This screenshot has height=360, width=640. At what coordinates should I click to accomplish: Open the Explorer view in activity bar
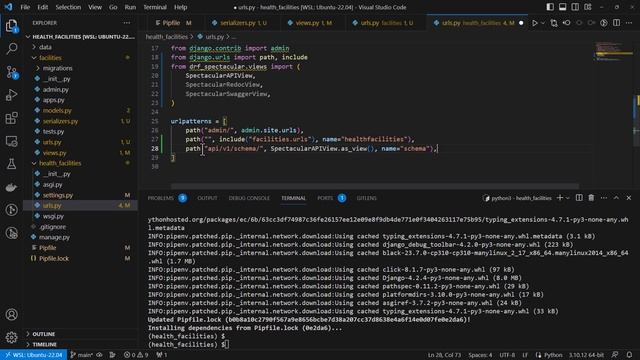coord(11,26)
